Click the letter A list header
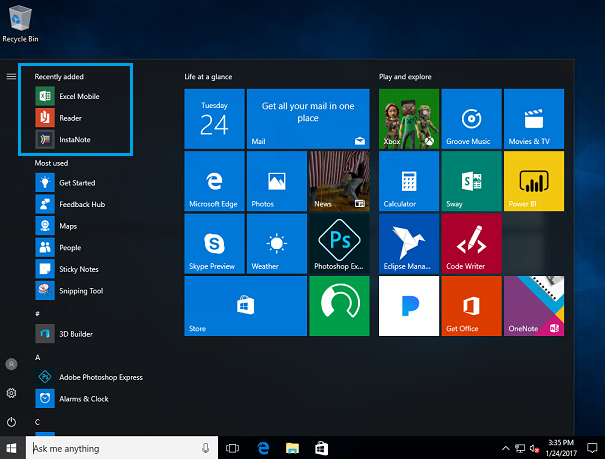Viewport: 605px width, 459px height. click(x=37, y=358)
